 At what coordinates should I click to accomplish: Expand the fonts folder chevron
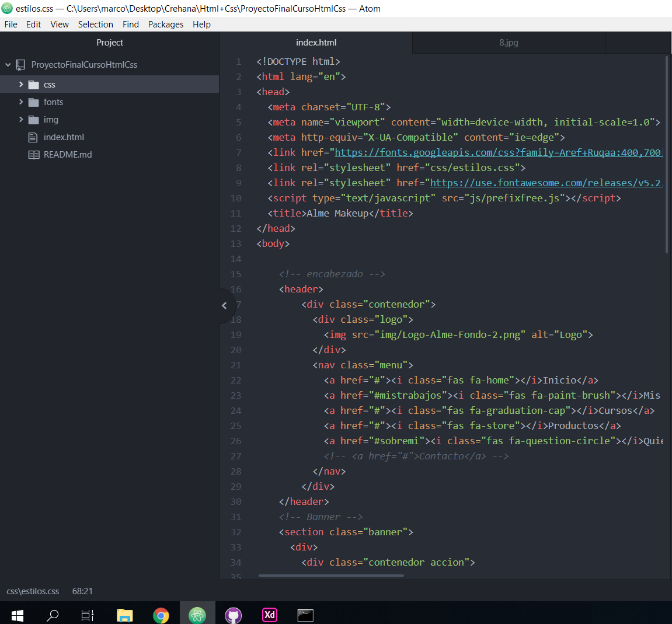[21, 102]
